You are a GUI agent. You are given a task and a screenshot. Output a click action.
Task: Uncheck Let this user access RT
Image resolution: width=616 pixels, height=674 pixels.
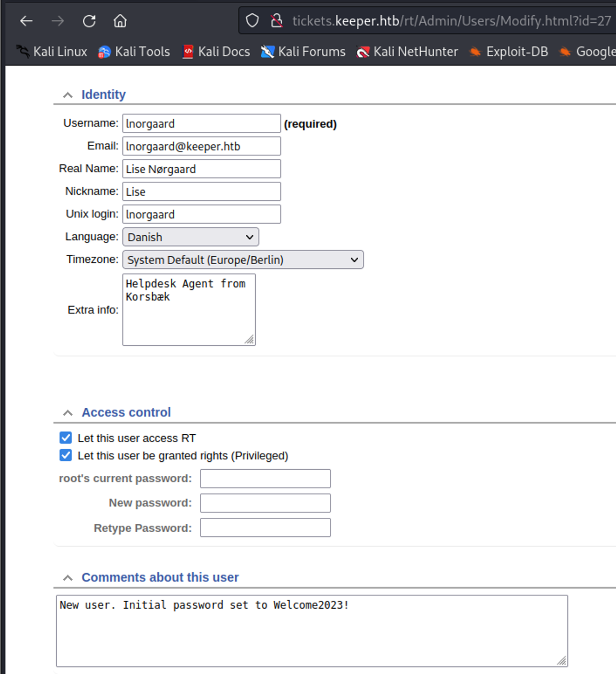point(66,438)
